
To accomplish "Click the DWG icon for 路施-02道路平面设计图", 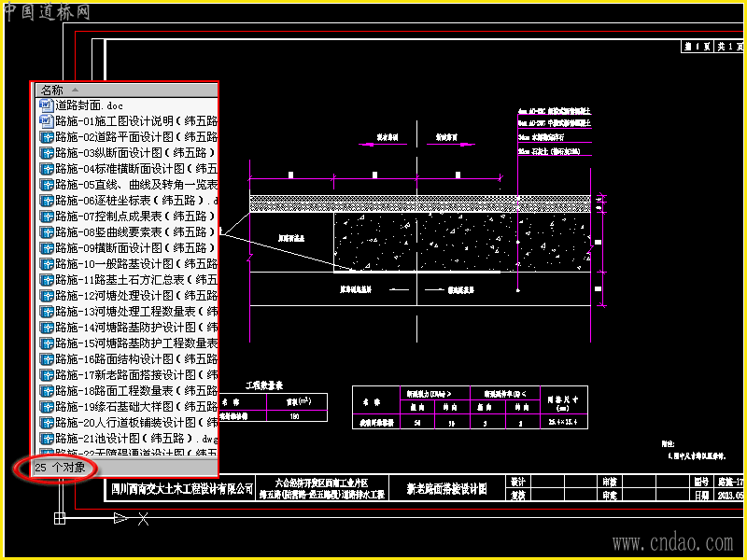I will 46,137.
